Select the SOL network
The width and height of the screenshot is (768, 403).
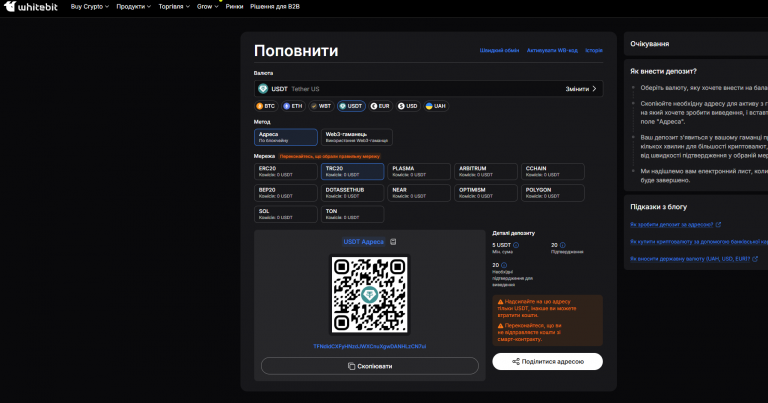[286, 214]
